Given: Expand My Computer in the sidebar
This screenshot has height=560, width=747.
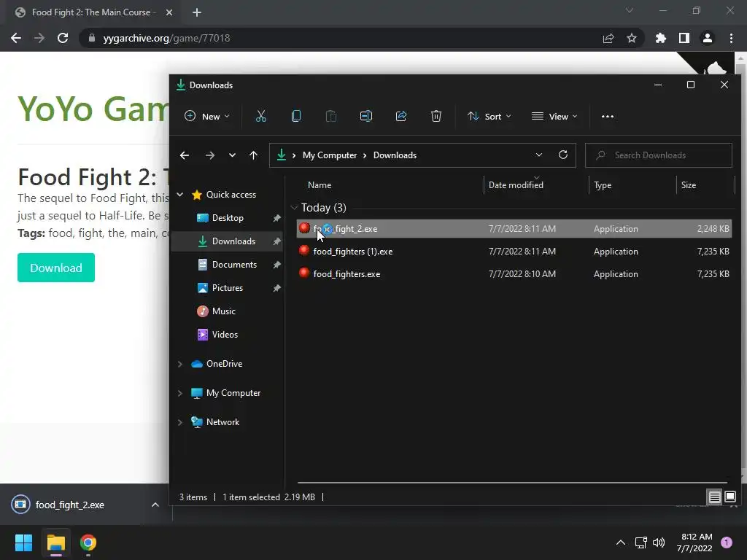Looking at the screenshot, I should pos(180,393).
